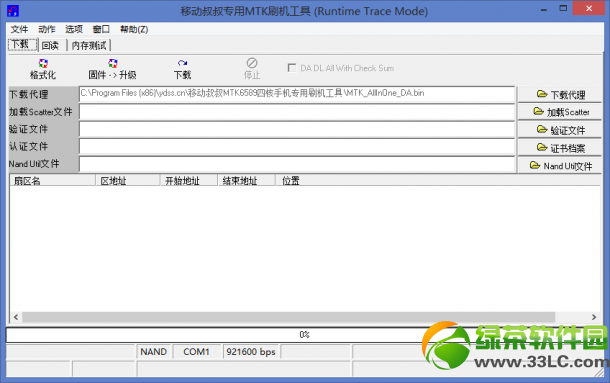This screenshot has height=383, width=610.
Task: Minimize the flash tool window
Action: [544, 9]
